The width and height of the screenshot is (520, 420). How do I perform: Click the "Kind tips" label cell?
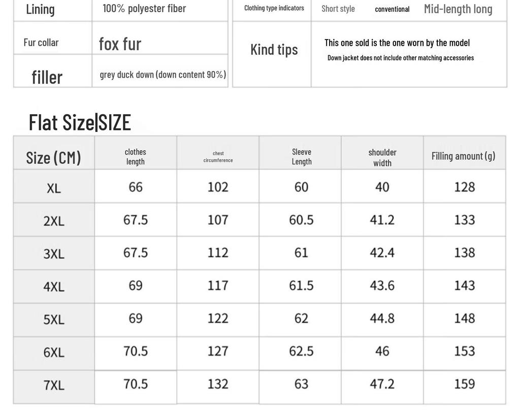(x=274, y=49)
